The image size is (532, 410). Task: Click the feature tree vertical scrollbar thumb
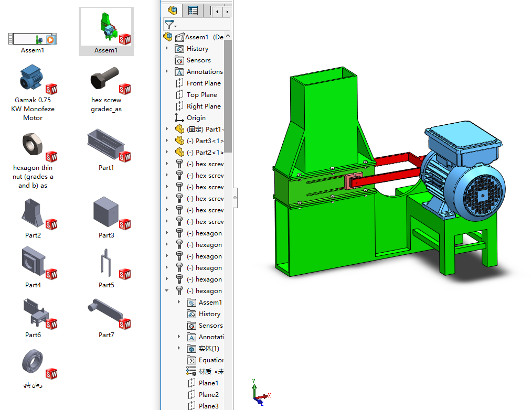[x=228, y=96]
